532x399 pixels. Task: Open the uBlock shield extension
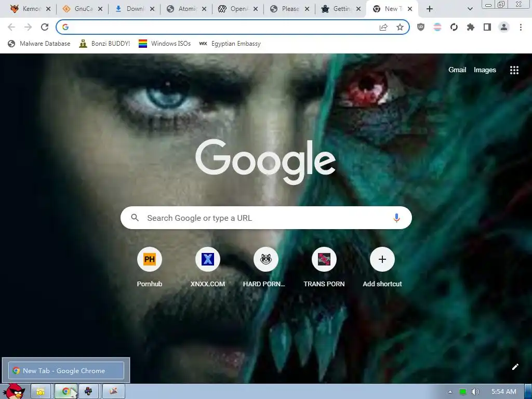421,27
